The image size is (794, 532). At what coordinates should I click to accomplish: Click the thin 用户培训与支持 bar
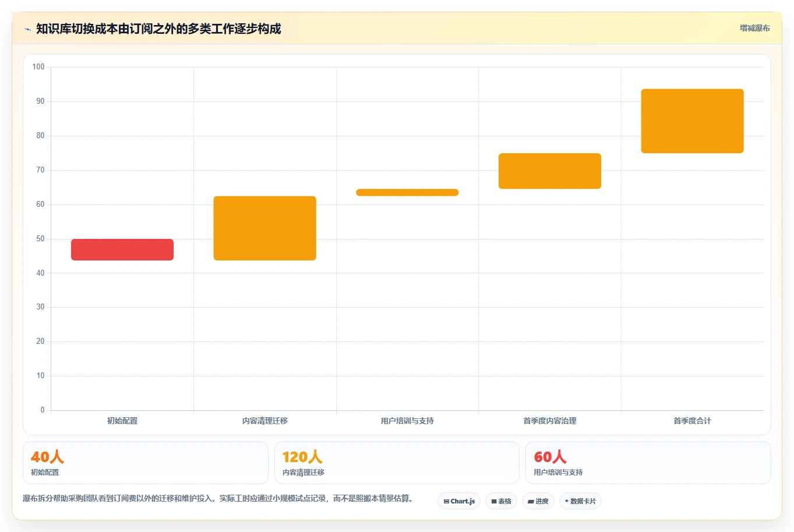click(x=407, y=192)
